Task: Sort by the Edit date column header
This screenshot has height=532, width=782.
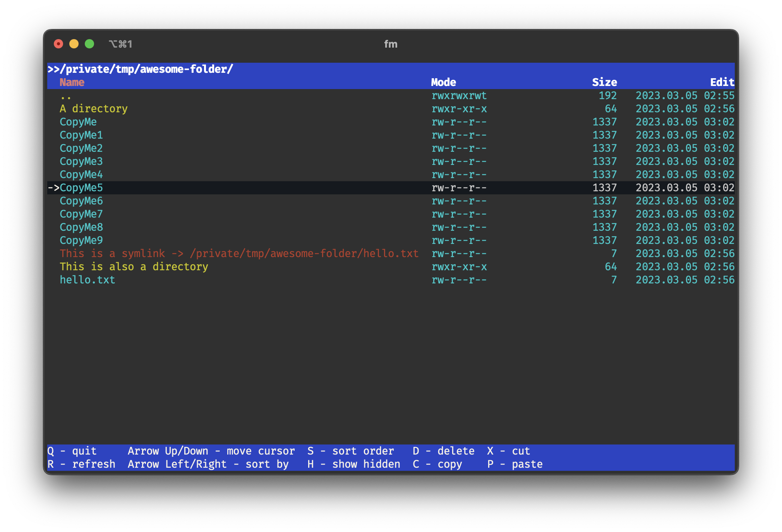Action: pyautogui.click(x=722, y=82)
